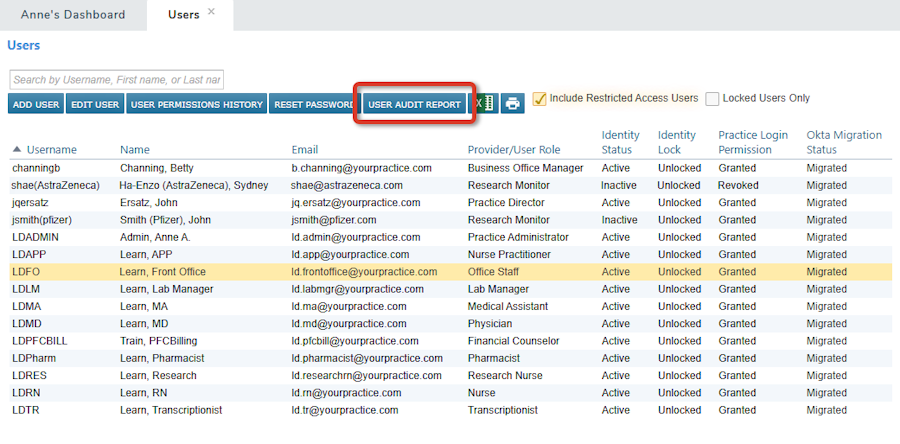The height and width of the screenshot is (444, 900).
Task: Click the user search input field
Action: coord(117,80)
